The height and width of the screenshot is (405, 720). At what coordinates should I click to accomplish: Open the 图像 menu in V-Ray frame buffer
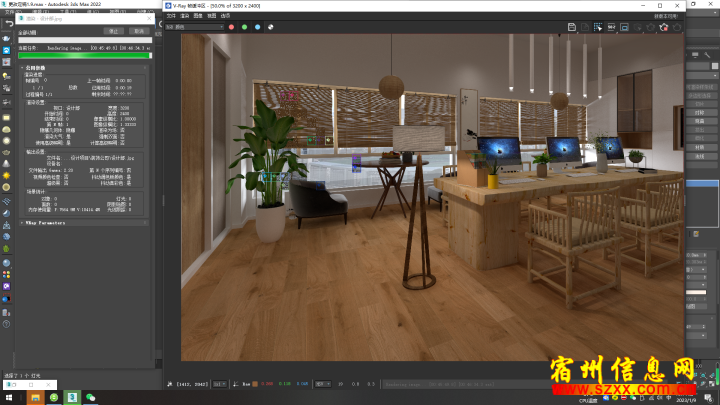[x=198, y=16]
